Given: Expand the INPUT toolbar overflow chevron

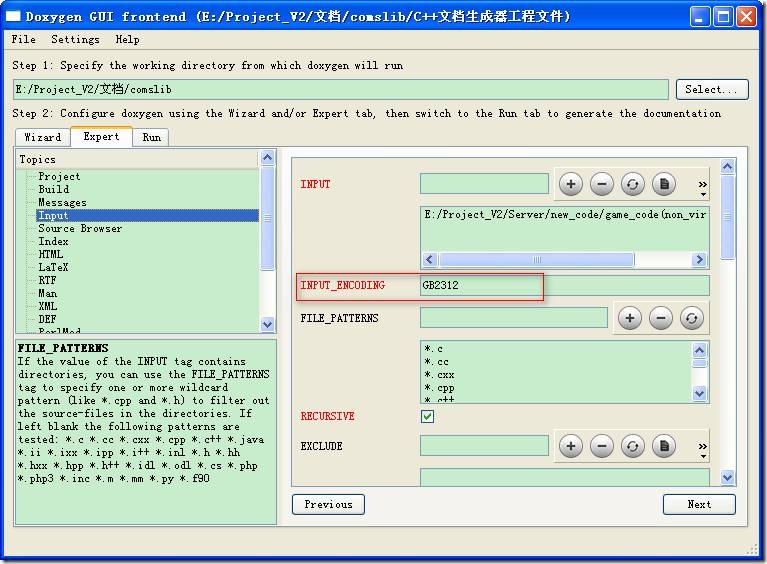Looking at the screenshot, I should pyautogui.click(x=703, y=187).
